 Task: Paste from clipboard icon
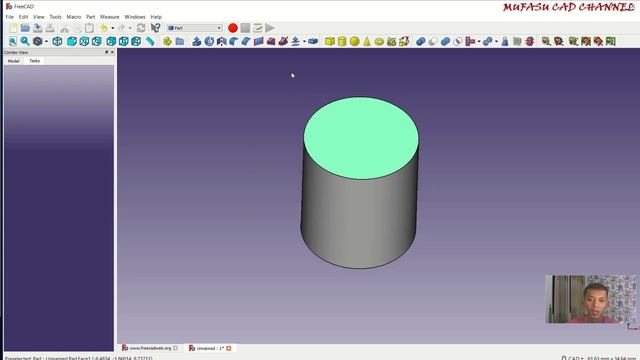pyautogui.click(x=89, y=28)
